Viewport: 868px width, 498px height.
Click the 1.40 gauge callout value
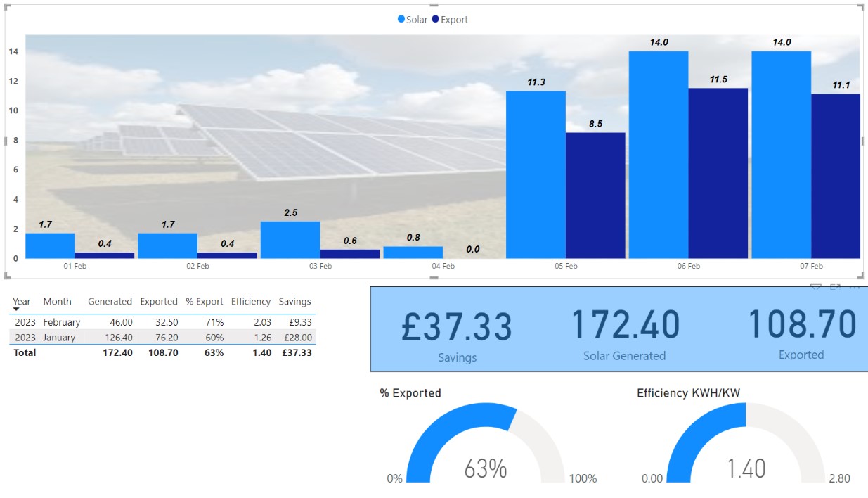tap(746, 468)
